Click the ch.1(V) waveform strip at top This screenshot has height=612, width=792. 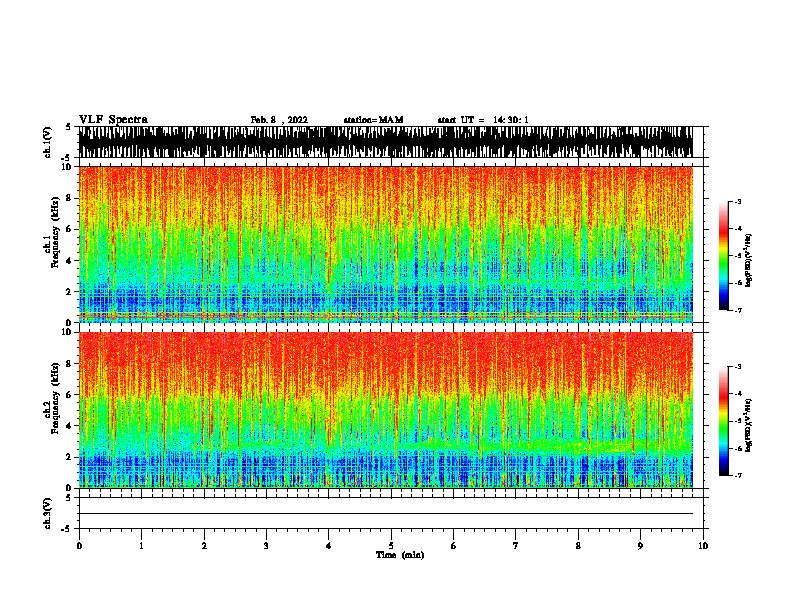click(385, 142)
